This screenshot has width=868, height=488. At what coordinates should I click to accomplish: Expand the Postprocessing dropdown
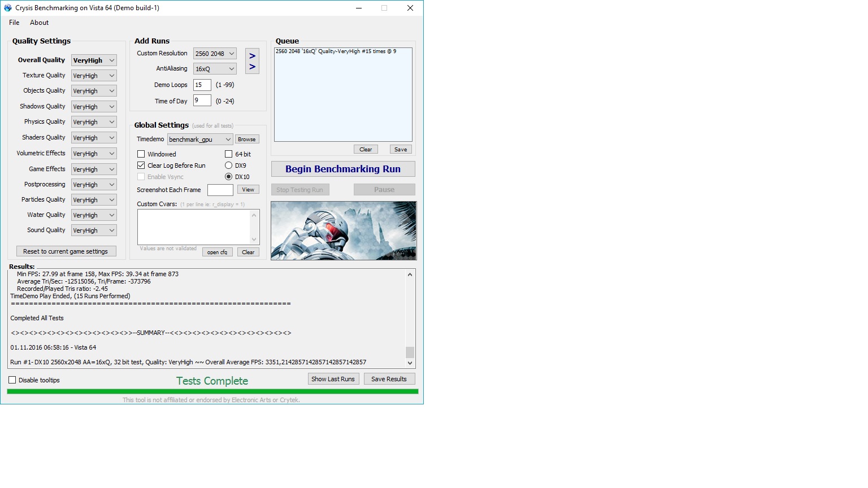coord(94,185)
